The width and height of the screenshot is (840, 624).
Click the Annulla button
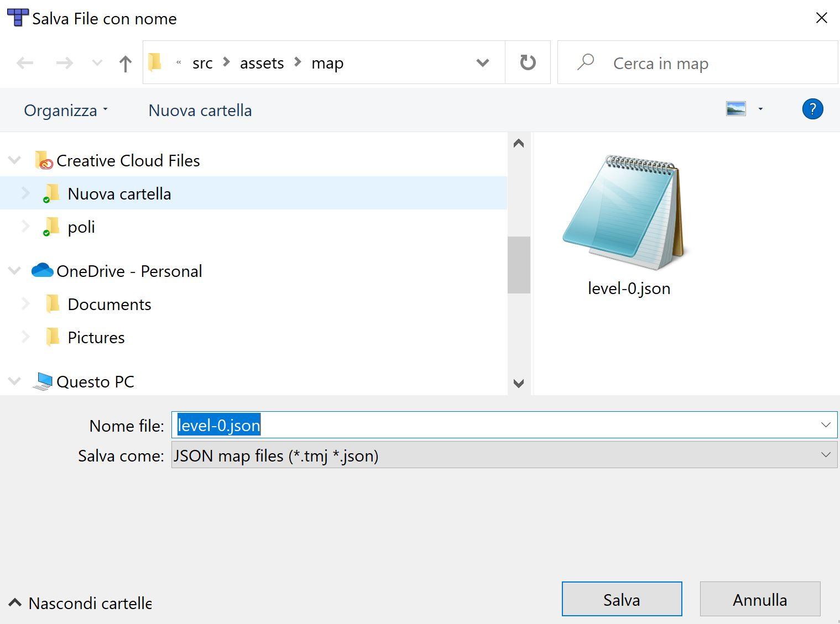point(760,599)
